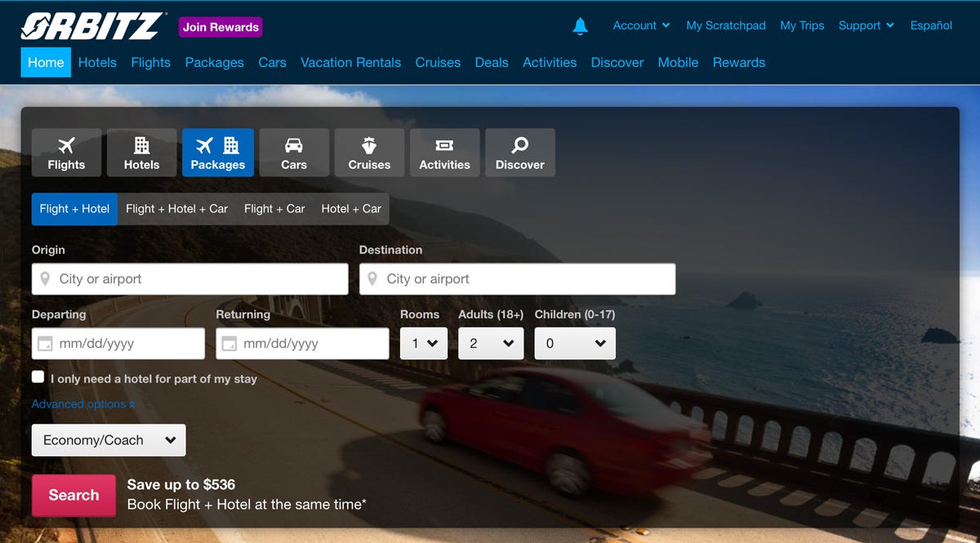Open Deals in top navigation
Image resolution: width=980 pixels, height=543 pixels.
click(x=492, y=63)
